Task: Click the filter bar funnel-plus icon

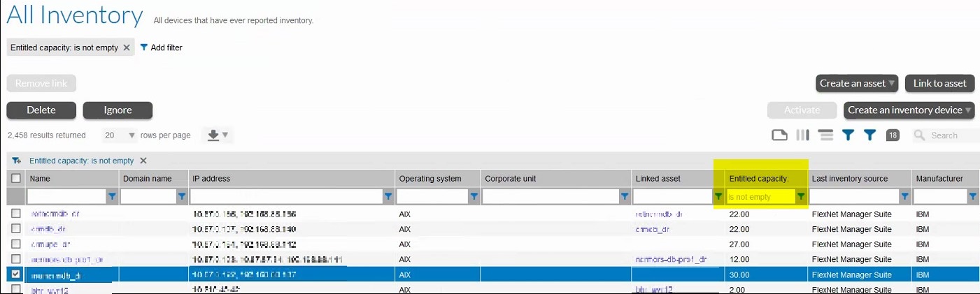Action: (x=16, y=161)
